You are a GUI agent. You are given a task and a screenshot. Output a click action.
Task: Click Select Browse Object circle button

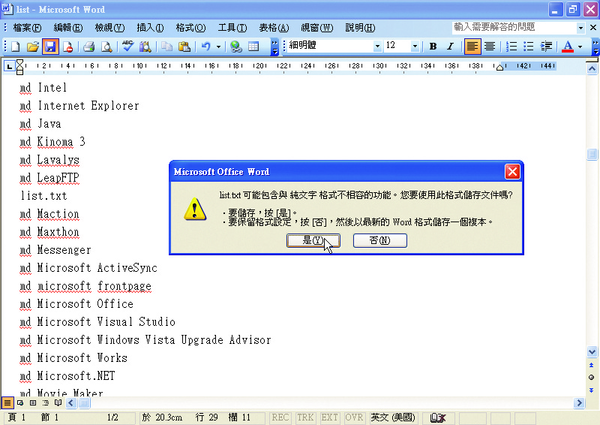point(592,377)
